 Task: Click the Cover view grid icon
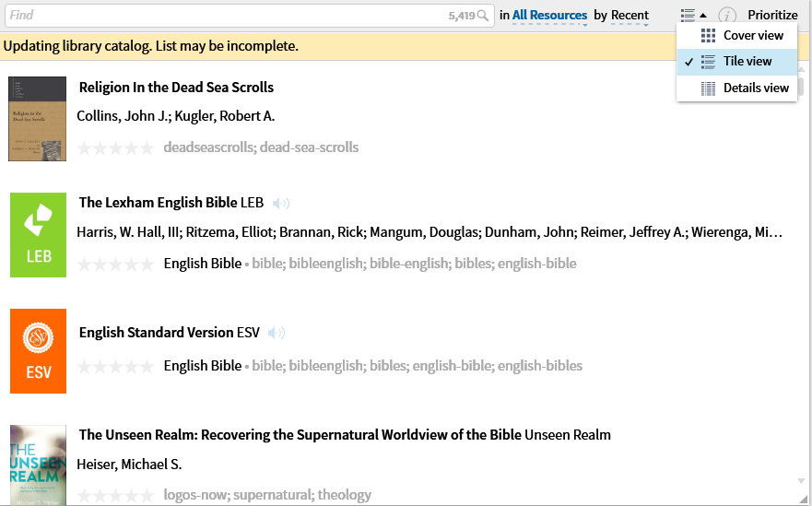708,35
